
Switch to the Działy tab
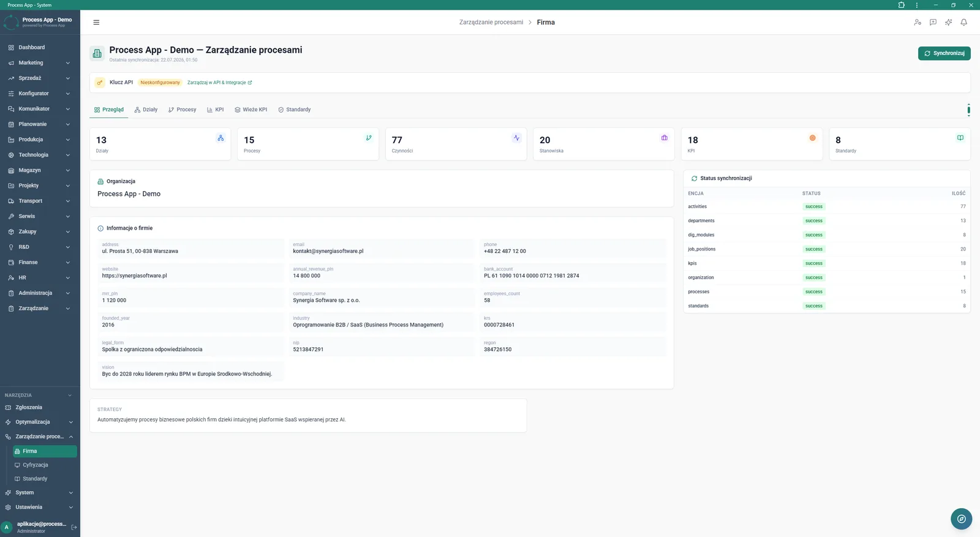(146, 110)
